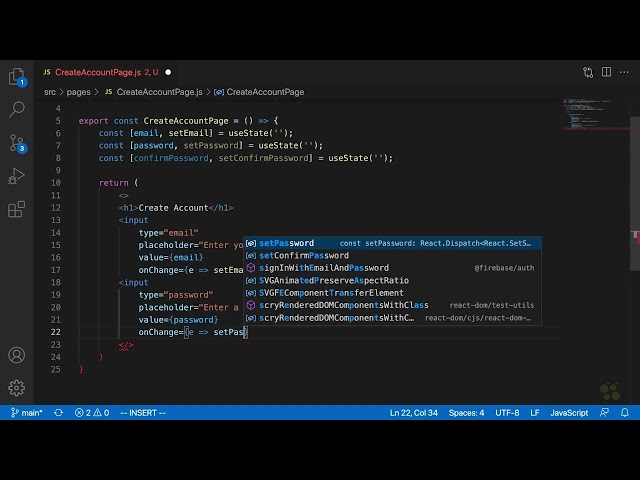640x480 pixels.
Task: Click the Synchronize Changes status icon
Action: tap(58, 413)
